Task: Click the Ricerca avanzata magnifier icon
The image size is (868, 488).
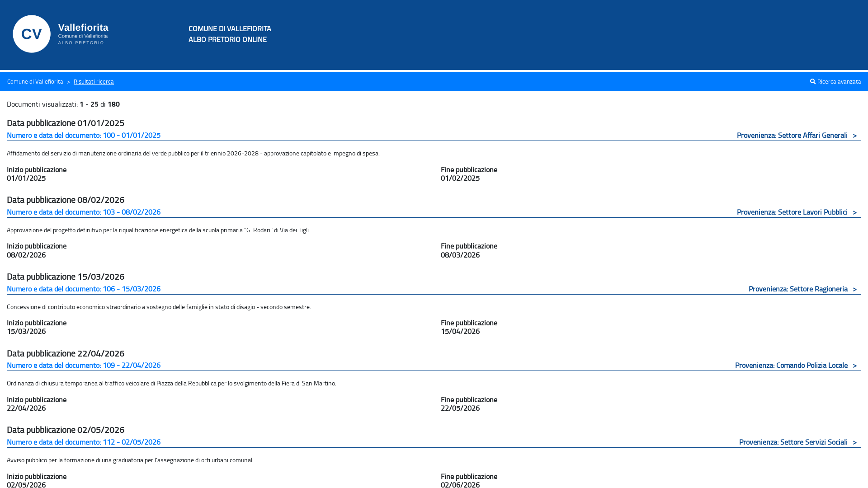Action: coord(813,81)
